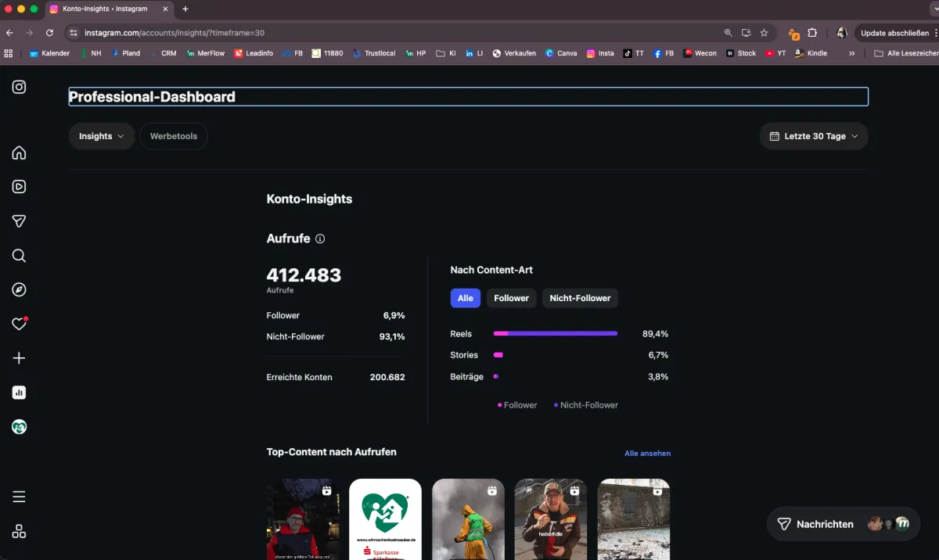
Task: Click browser back arrow
Action: 9,33
